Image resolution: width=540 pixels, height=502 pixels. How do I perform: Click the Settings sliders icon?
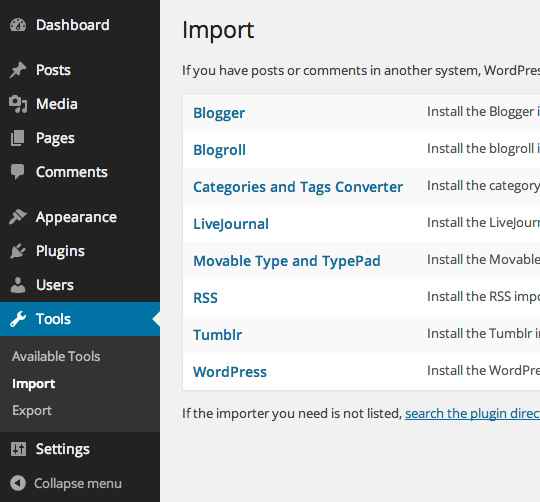(x=18, y=449)
